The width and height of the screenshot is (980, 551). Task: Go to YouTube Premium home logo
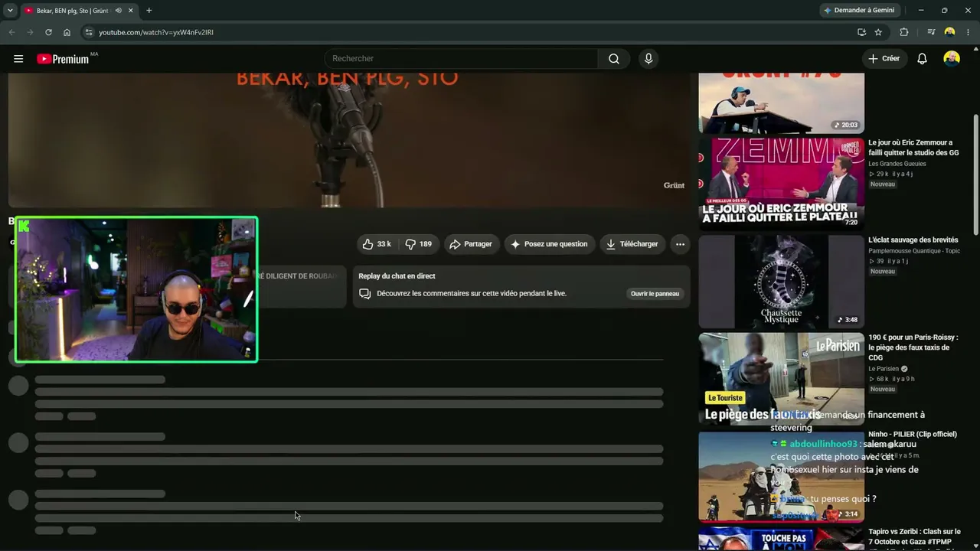[63, 59]
